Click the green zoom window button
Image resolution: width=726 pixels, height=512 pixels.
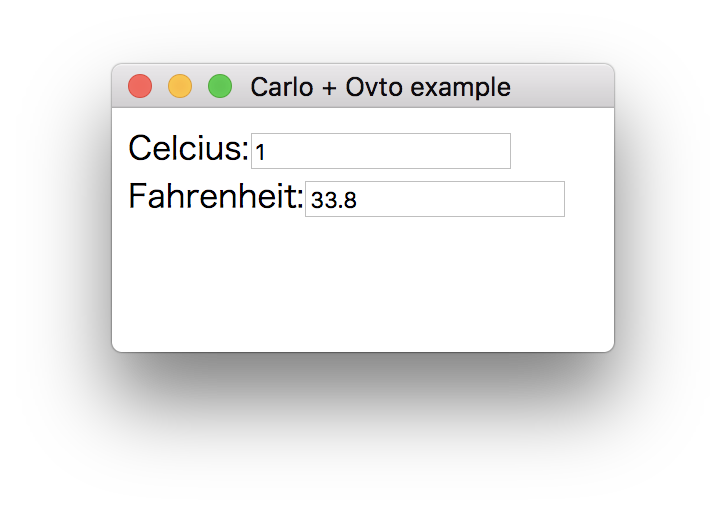click(220, 87)
